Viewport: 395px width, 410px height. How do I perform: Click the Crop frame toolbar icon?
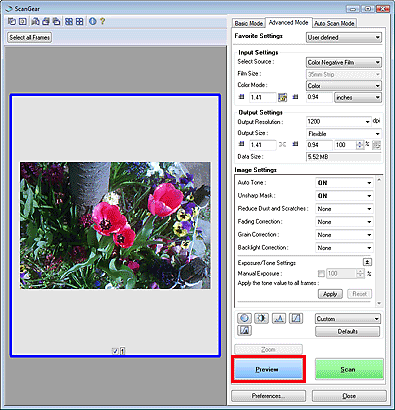pos(22,22)
